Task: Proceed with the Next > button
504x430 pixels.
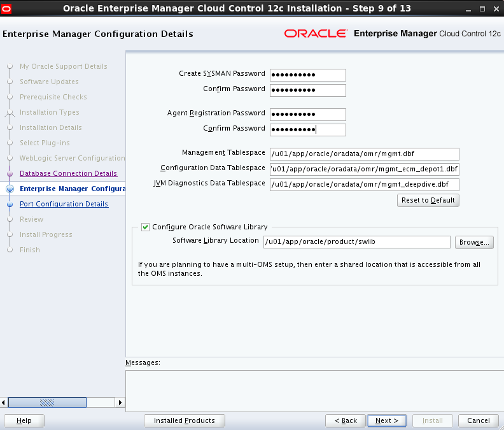Action: (387, 420)
